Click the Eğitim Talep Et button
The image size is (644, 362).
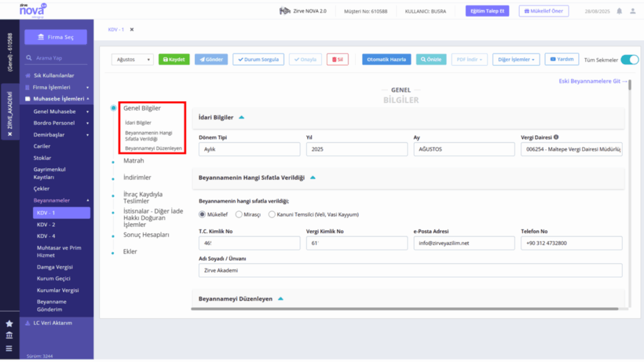[x=487, y=11]
